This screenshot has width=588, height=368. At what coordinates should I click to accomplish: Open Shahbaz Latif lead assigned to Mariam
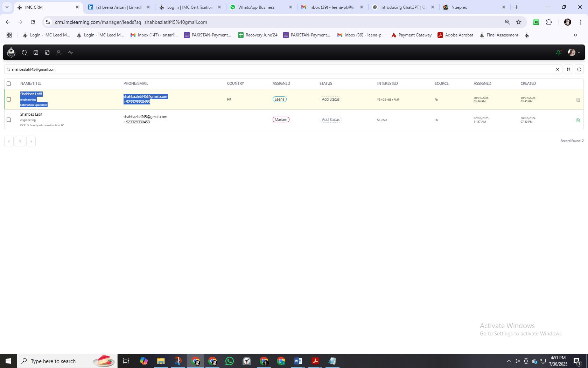click(x=31, y=114)
